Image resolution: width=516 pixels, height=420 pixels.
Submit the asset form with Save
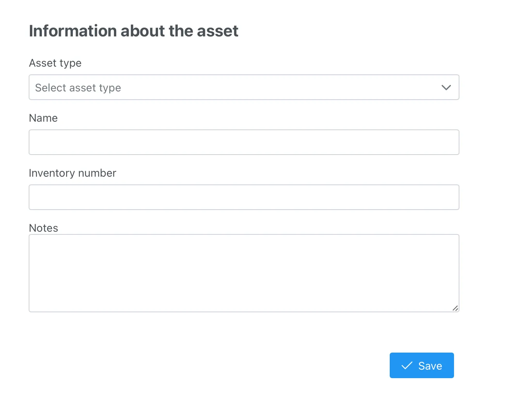click(x=421, y=365)
